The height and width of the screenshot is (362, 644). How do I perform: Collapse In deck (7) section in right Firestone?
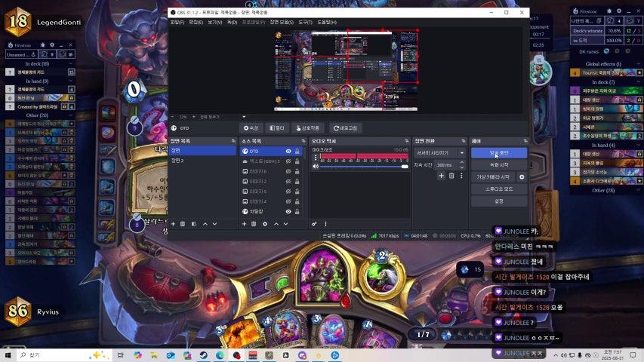tap(638, 82)
